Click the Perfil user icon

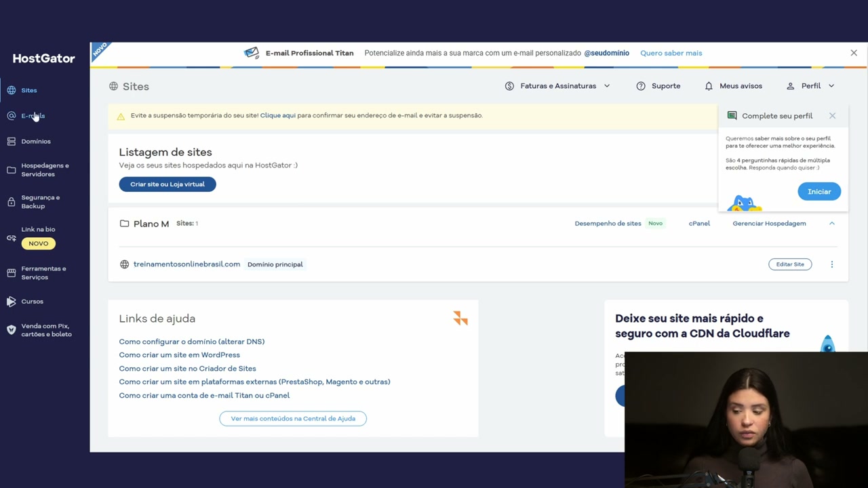tap(790, 86)
